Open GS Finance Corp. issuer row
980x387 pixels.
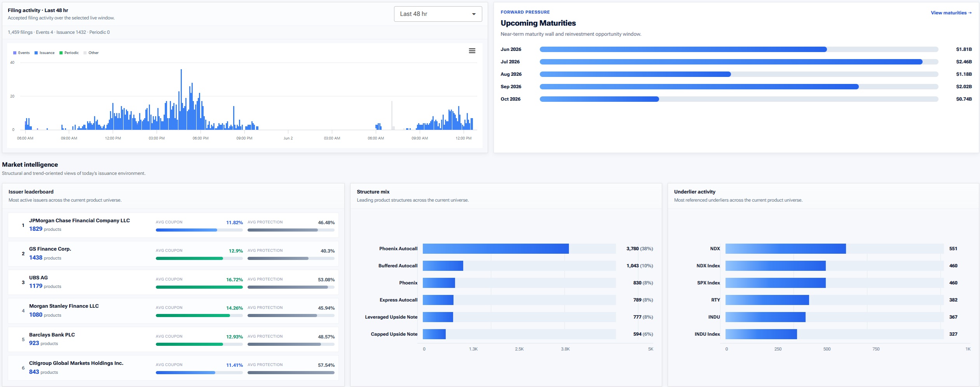(173, 254)
